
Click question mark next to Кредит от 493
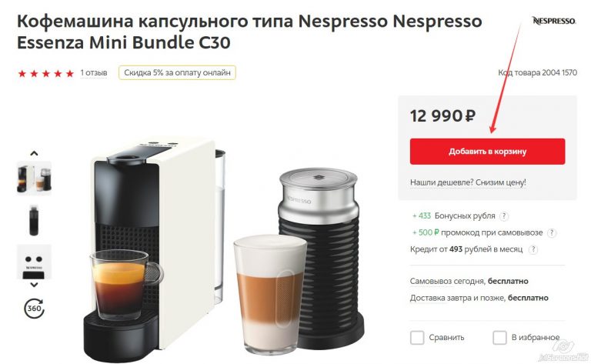click(533, 249)
